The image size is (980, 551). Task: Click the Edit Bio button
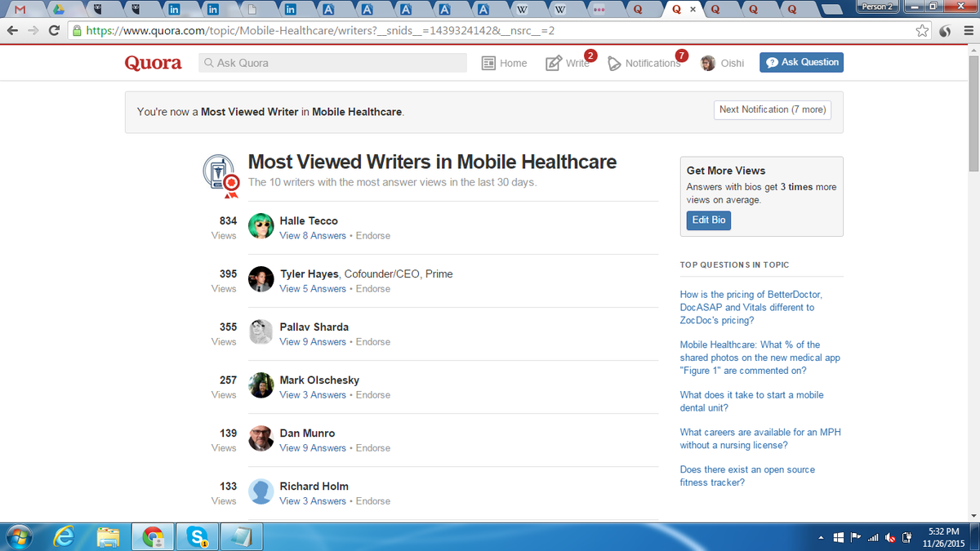point(709,220)
